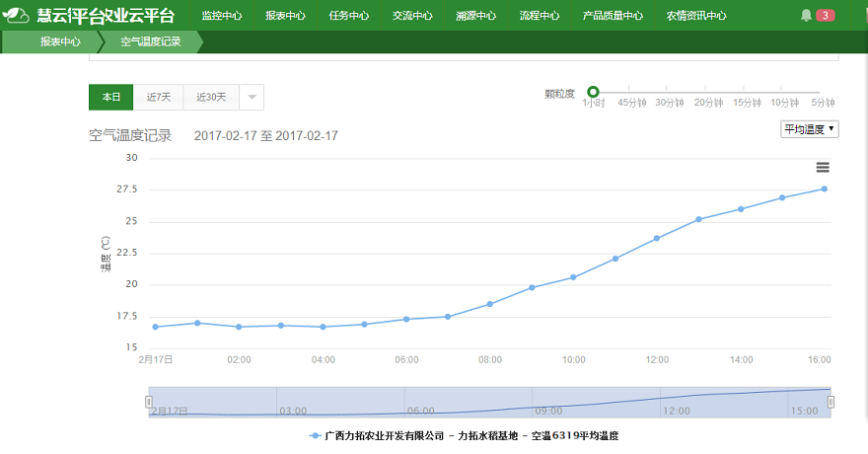Image resolution: width=868 pixels, height=454 pixels.
Task: Click the right handle of the chart navigator
Action: tap(831, 402)
